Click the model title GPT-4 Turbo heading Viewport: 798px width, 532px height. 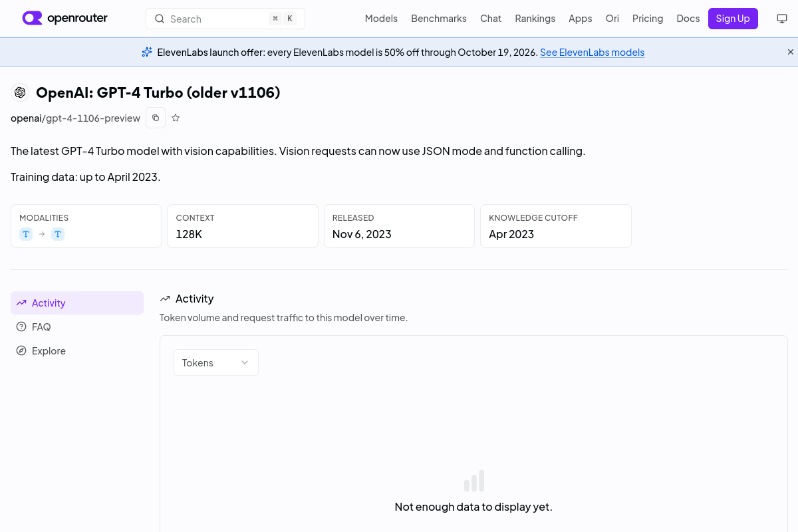pos(158,92)
